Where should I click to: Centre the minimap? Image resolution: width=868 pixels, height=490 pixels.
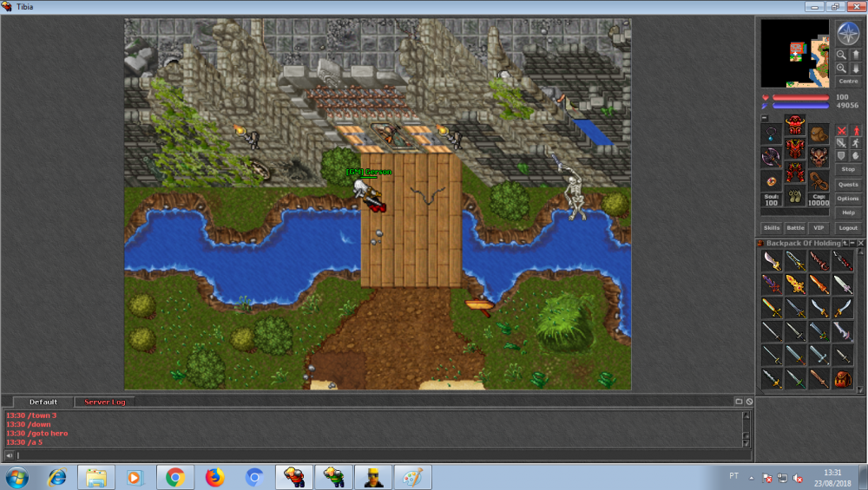848,82
